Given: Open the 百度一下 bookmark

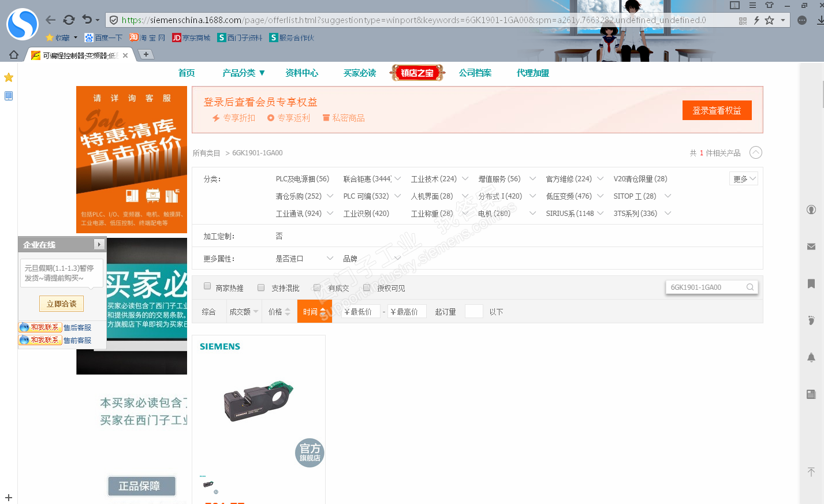Looking at the screenshot, I should pos(103,38).
